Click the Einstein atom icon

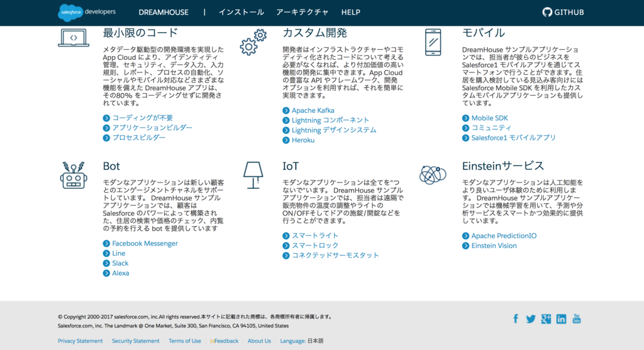433,175
